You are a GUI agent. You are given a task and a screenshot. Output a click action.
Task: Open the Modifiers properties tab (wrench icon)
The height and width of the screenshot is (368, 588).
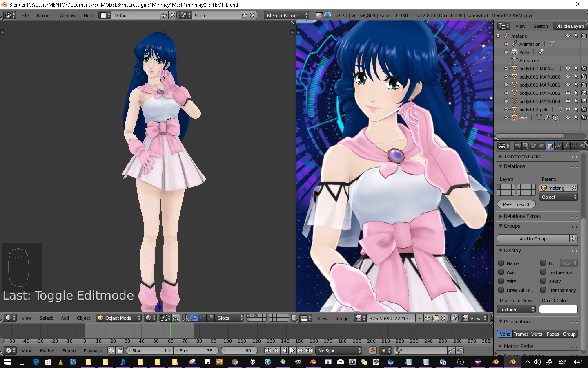coord(566,146)
